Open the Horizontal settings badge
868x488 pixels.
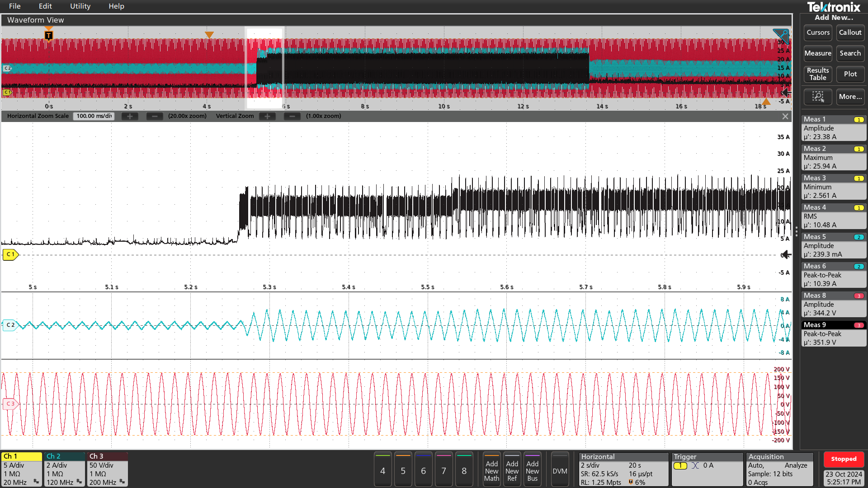coord(623,469)
